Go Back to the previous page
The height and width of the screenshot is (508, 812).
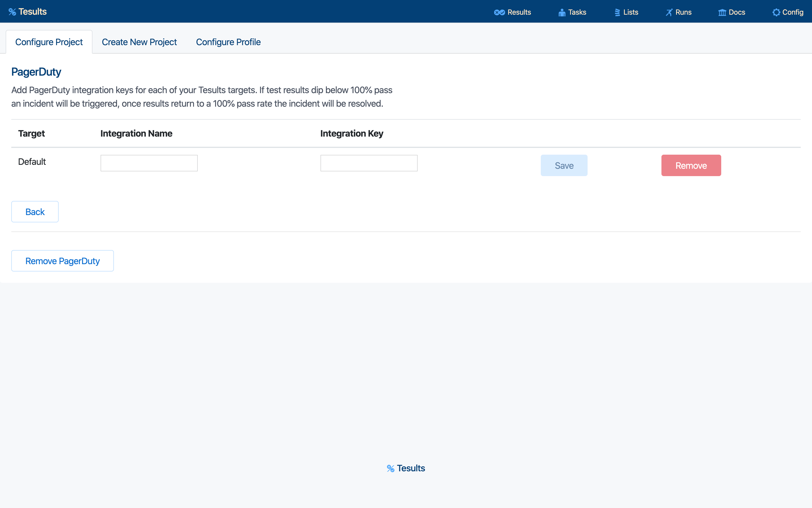coord(35,212)
